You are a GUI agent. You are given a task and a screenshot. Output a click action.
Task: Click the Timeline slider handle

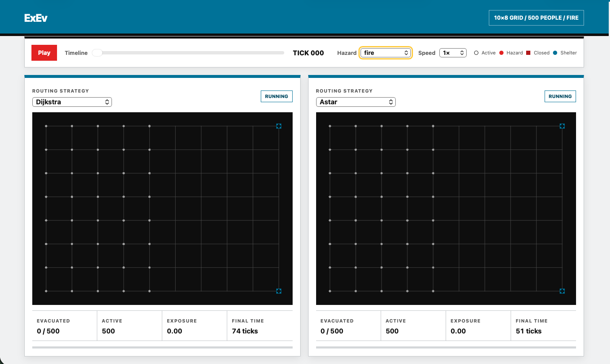[x=97, y=53]
